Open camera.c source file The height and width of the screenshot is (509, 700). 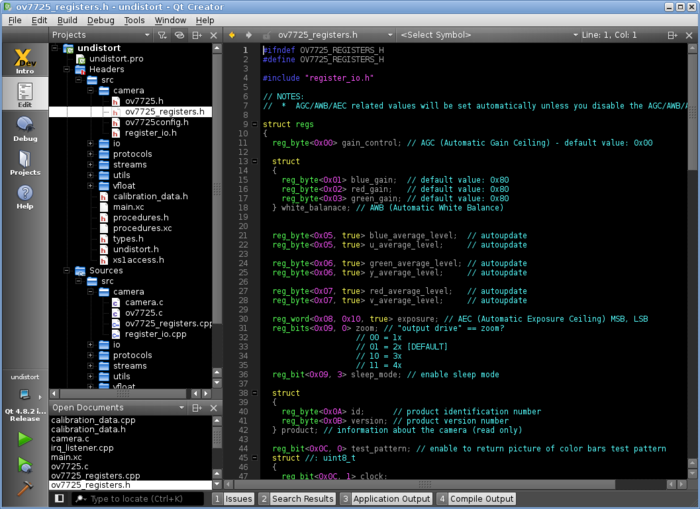pyautogui.click(x=144, y=302)
